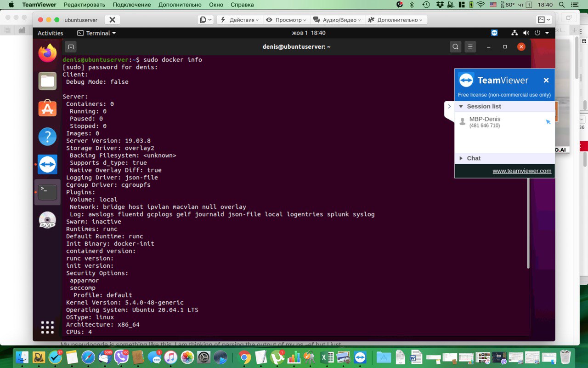Open the Просмотр dropdown menu
This screenshot has height=368, width=588.
285,20
